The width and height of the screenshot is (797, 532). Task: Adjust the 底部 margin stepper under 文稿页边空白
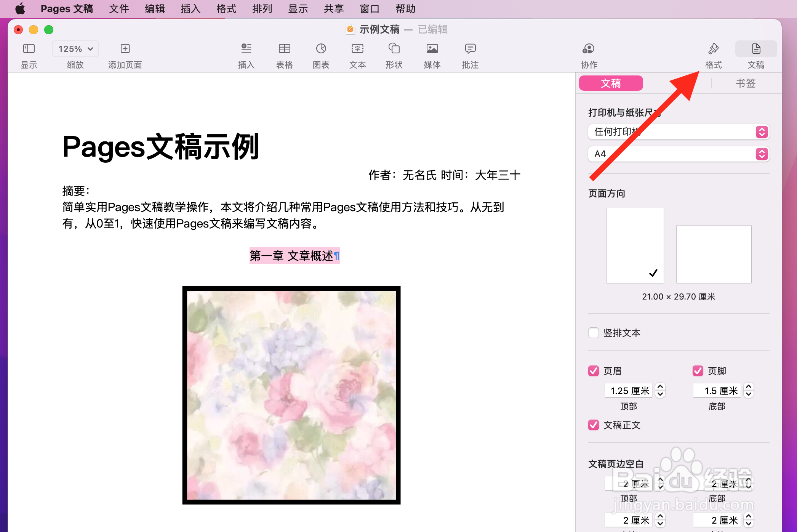[749, 484]
